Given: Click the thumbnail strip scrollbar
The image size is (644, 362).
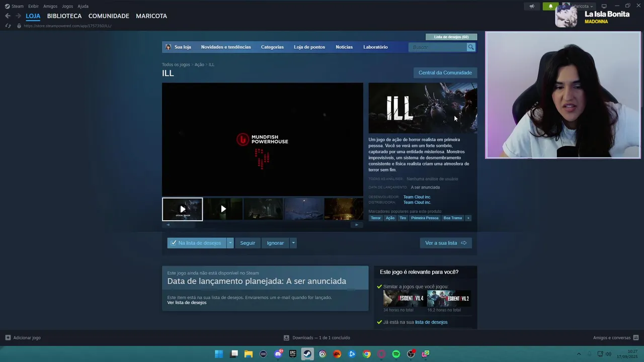Looking at the screenshot, I should coord(262,225).
